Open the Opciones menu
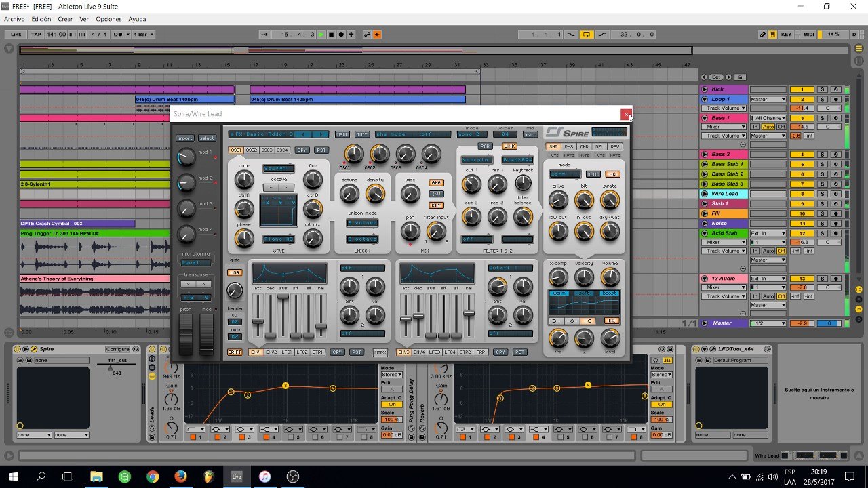The height and width of the screenshot is (488, 868). coord(108,19)
